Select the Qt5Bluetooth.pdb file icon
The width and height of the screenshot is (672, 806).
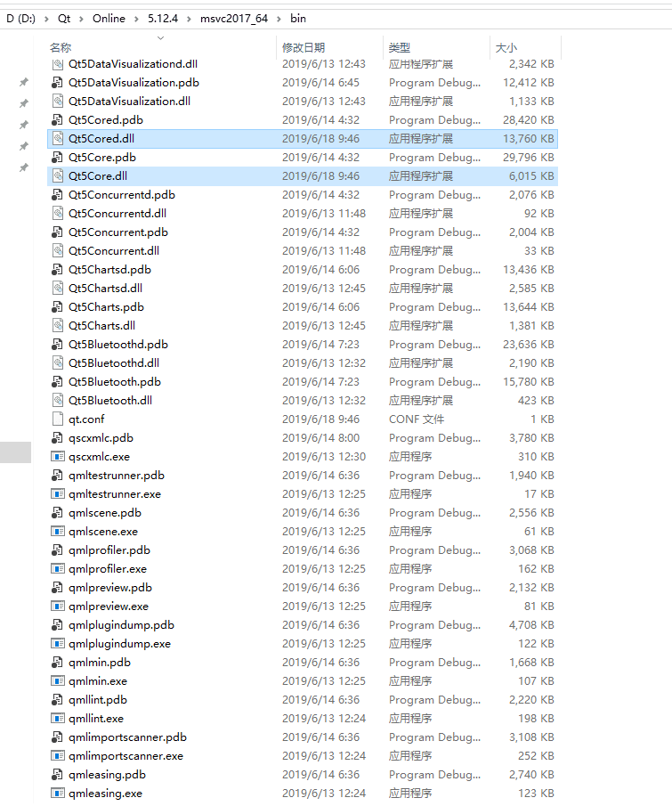[58, 382]
